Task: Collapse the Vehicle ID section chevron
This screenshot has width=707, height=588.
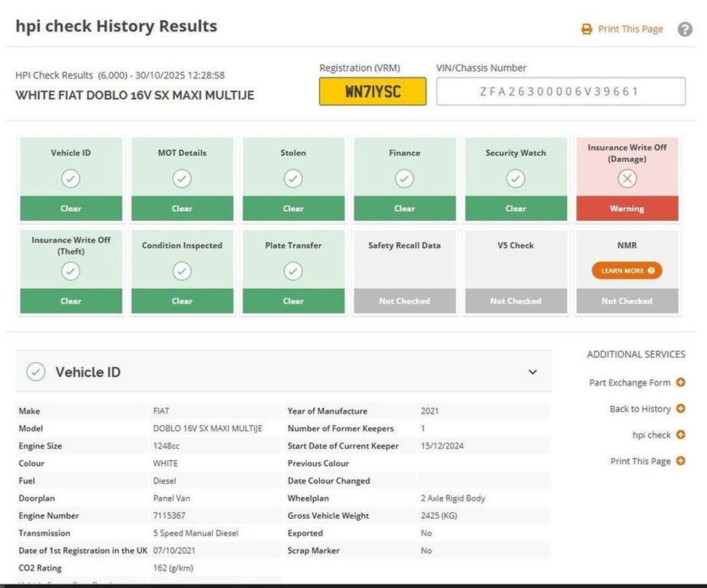Action: (533, 372)
